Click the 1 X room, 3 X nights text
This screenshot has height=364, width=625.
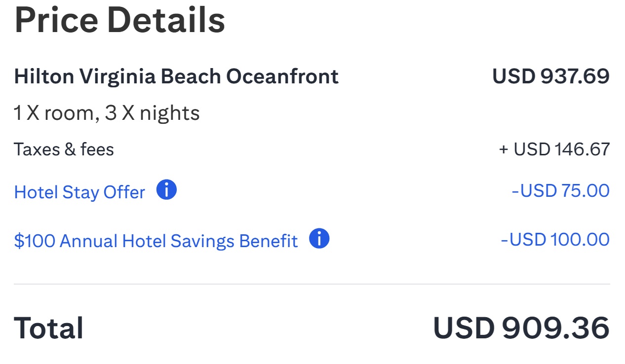(x=107, y=112)
